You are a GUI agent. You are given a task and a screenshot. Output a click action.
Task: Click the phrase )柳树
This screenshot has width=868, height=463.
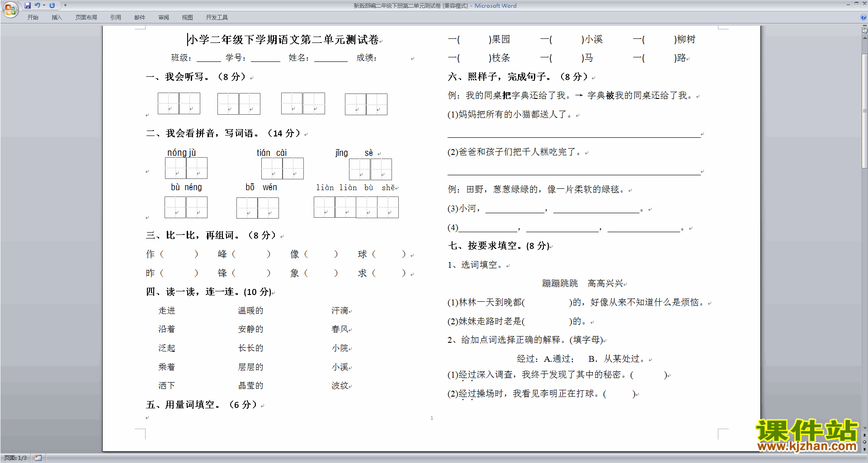click(x=685, y=39)
